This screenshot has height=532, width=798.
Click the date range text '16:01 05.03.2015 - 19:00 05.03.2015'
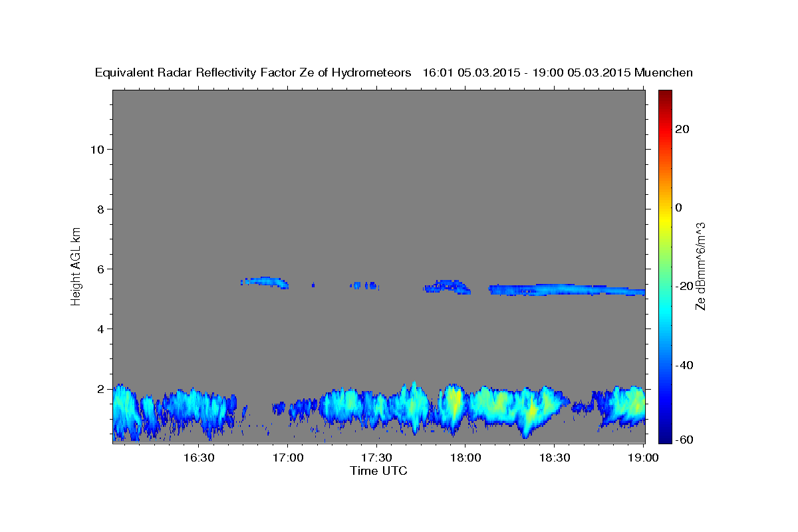click(x=527, y=72)
